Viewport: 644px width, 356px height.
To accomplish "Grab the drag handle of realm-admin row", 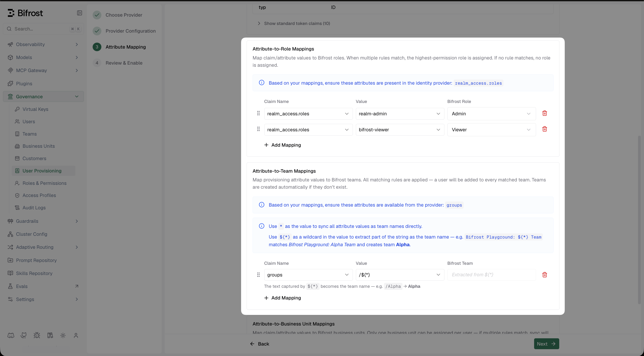I will 258,113.
